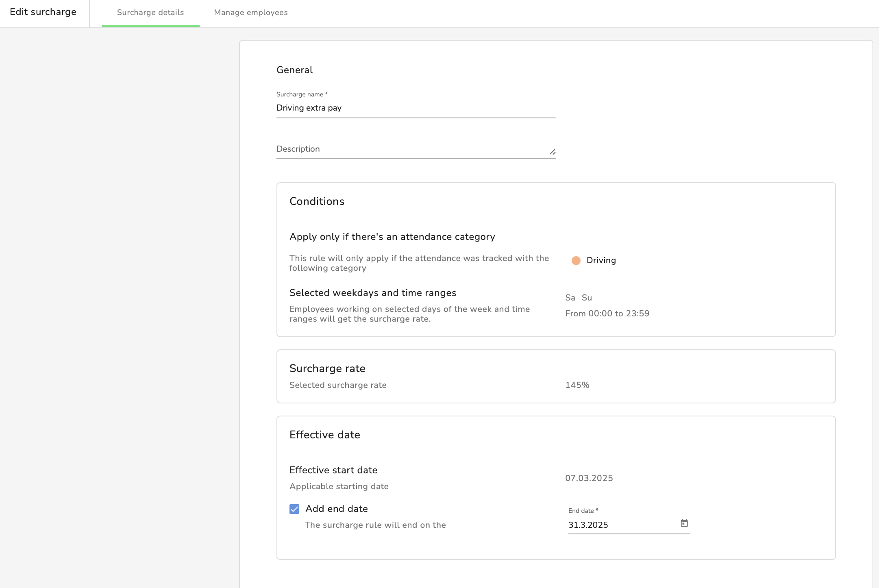Click the Conditions section heading

tap(317, 201)
